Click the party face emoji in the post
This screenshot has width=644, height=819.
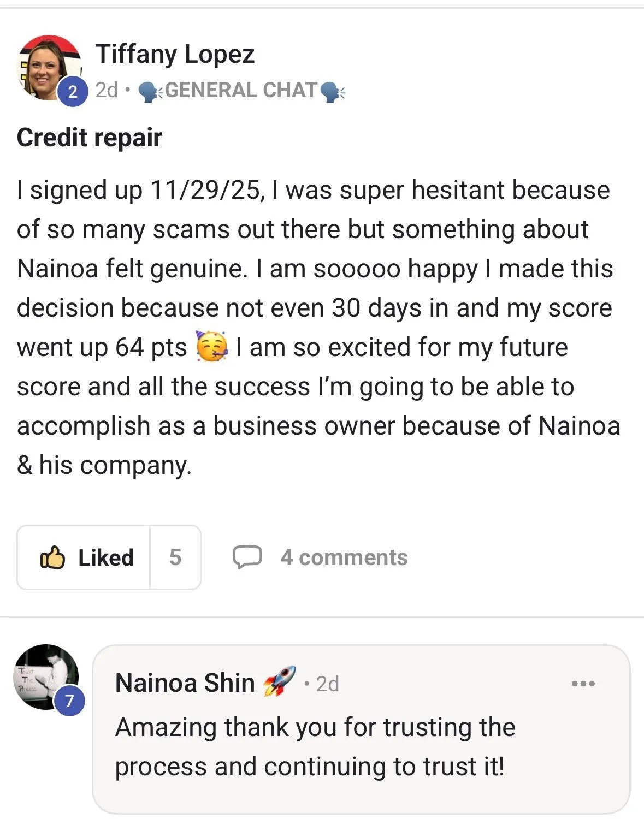point(213,346)
